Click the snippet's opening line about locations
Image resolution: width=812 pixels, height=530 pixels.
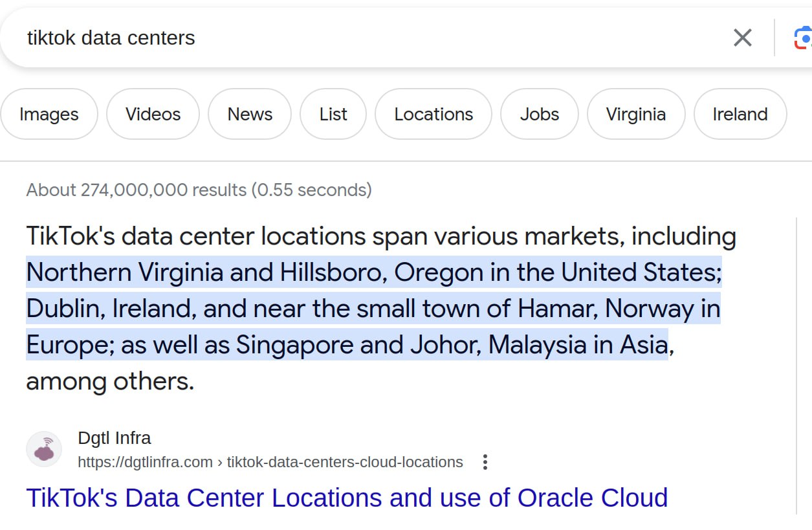[x=380, y=236]
